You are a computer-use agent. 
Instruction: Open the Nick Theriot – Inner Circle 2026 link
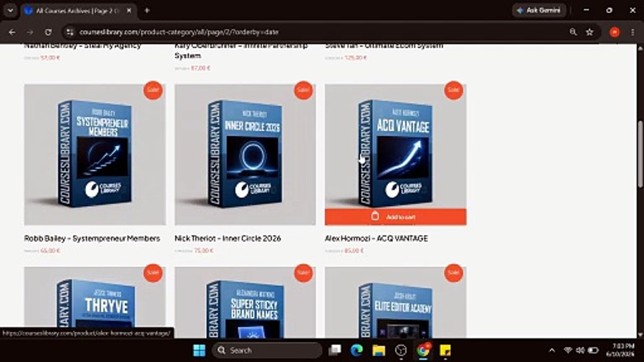pos(227,238)
